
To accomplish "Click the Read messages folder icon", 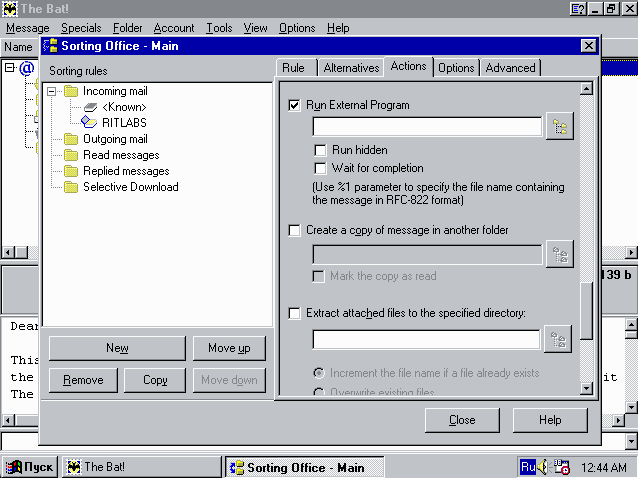I will [71, 155].
